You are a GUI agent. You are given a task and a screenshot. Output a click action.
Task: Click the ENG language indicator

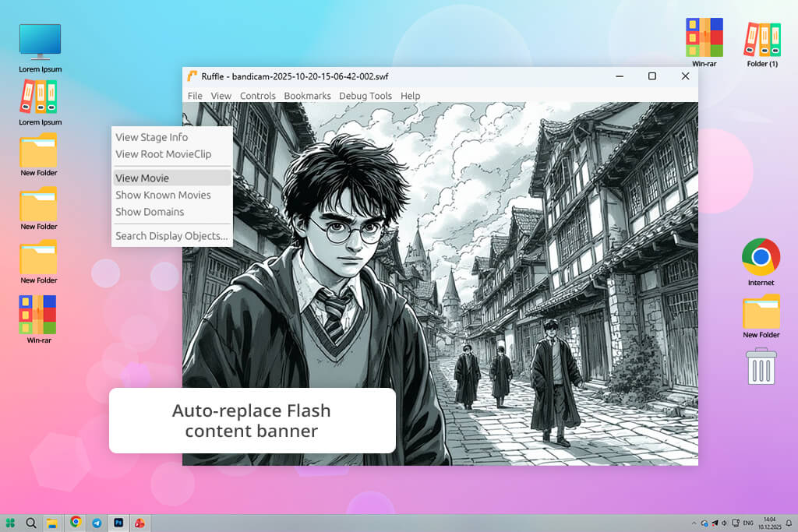tap(748, 523)
